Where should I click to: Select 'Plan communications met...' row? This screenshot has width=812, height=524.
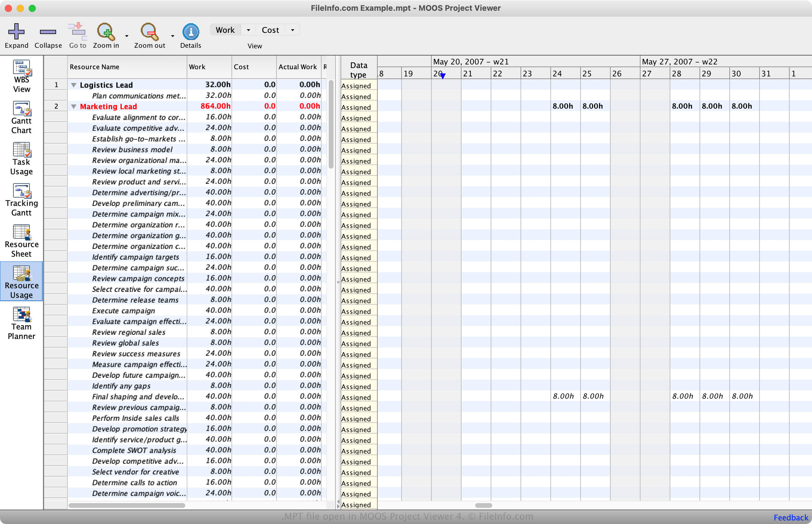(139, 95)
